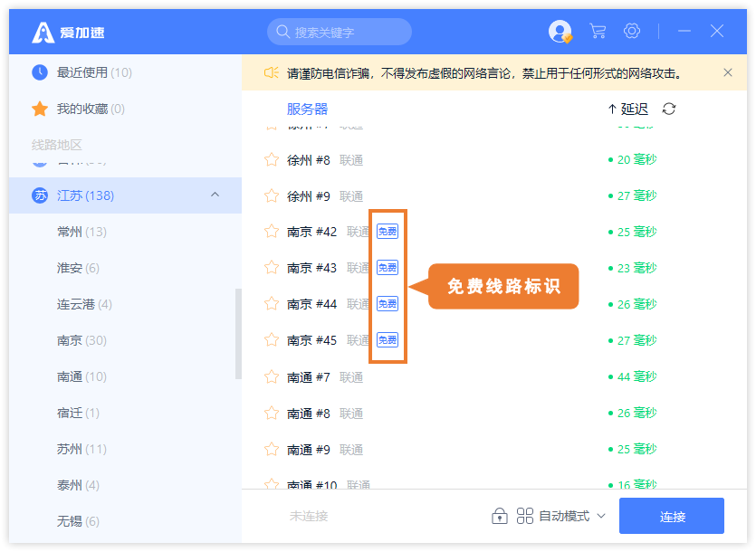The height and width of the screenshot is (552, 756).
Task: Add 南京 #44 to favorites
Action: point(272,304)
